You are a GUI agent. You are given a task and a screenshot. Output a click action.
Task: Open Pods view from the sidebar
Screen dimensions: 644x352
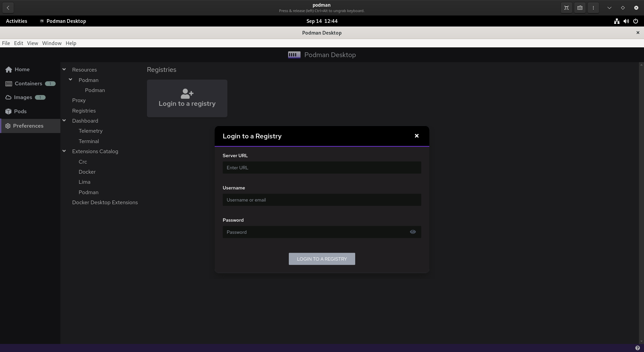20,111
